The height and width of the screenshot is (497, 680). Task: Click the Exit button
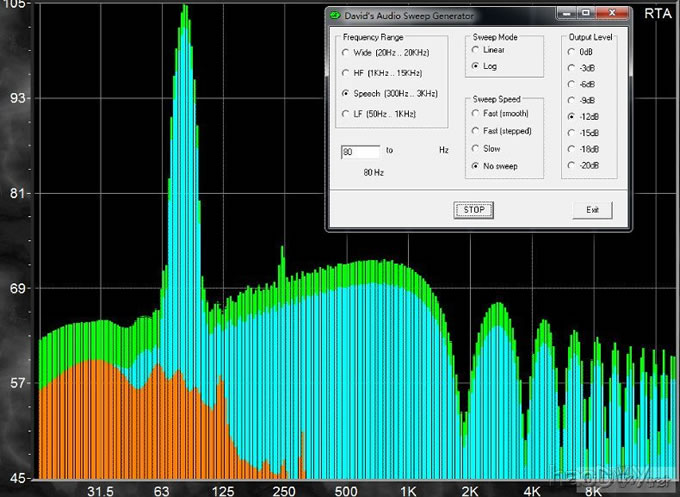pos(592,210)
